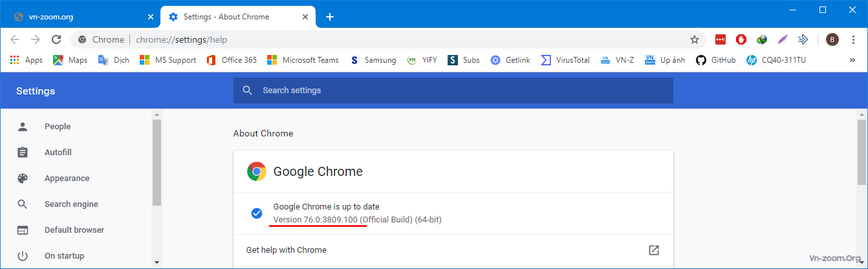Maximize the Chrome window

point(823,9)
